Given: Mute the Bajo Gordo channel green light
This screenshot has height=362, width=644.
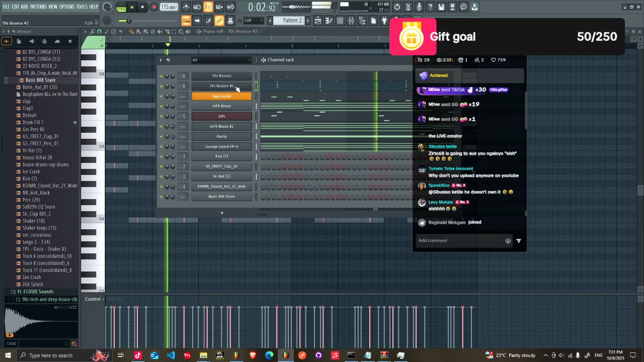Looking at the screenshot, I should coord(162,96).
